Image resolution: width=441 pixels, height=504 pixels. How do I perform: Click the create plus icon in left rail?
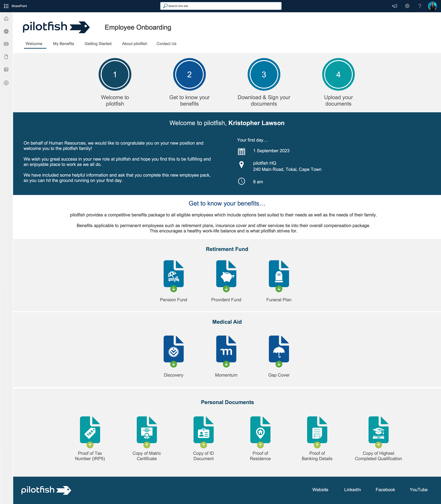(6, 83)
